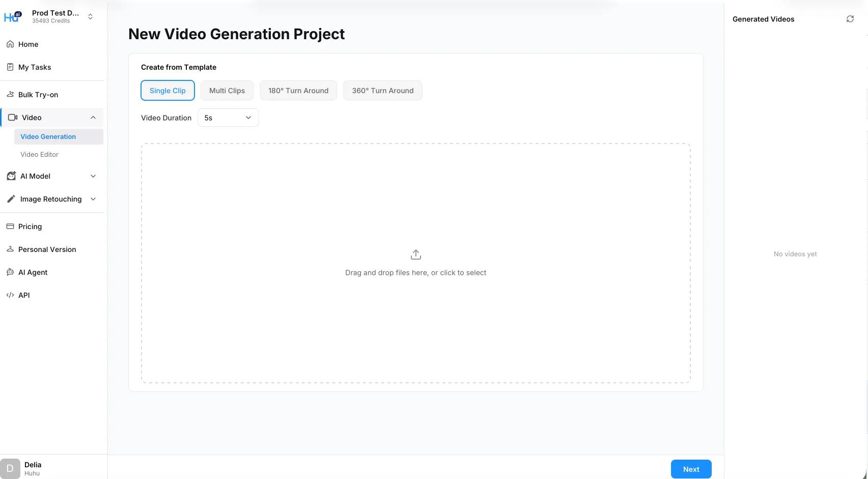The width and height of the screenshot is (868, 479).
Task: Click the upload arrow icon
Action: 416,255
